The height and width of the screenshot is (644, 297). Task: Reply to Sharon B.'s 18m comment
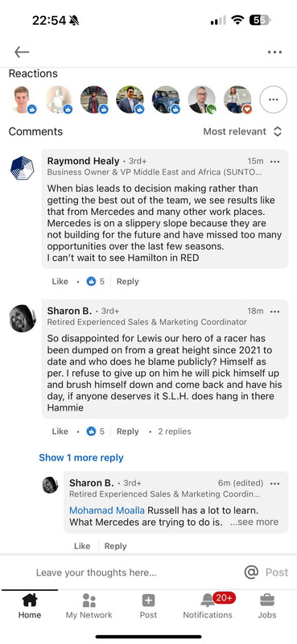127,431
